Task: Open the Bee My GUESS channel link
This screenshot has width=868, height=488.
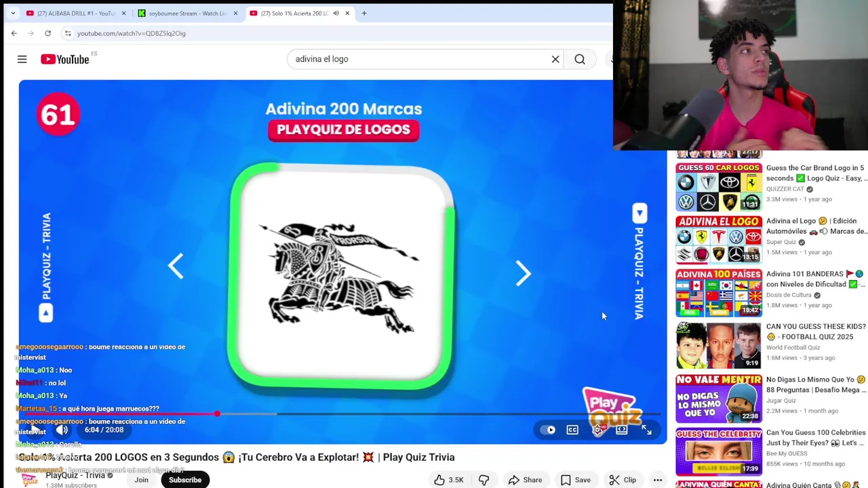Action: (x=787, y=453)
